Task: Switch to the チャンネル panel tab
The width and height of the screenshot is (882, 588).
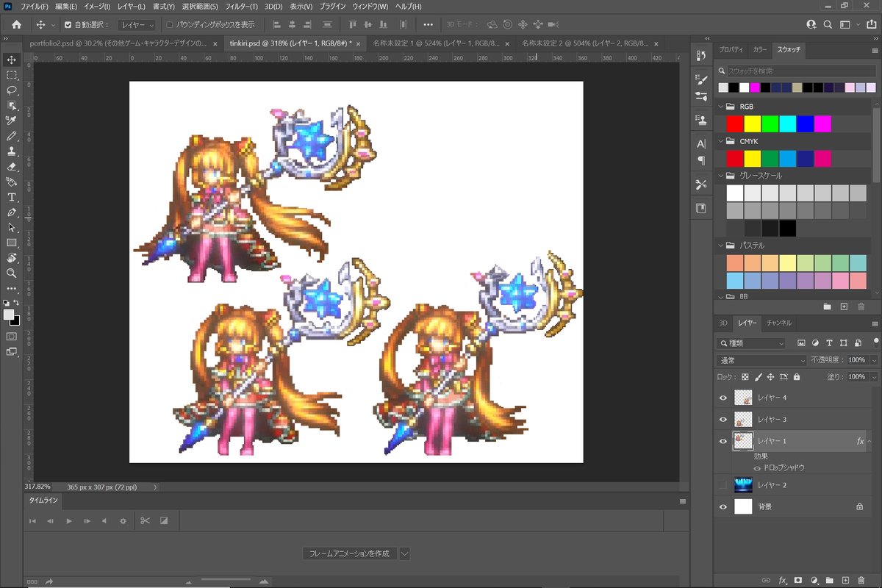Action: [779, 323]
